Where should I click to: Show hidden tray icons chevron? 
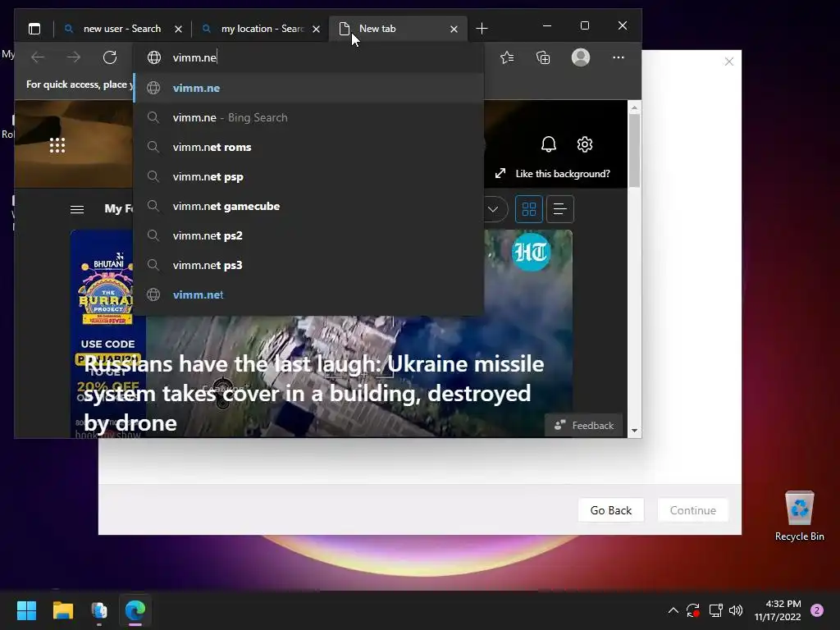point(673,610)
